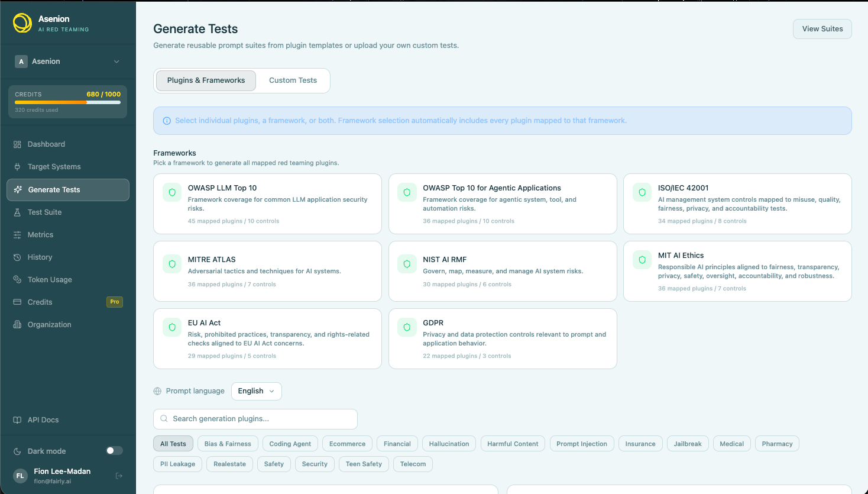Click the API Docs book icon
868x494 pixels.
pos(17,420)
